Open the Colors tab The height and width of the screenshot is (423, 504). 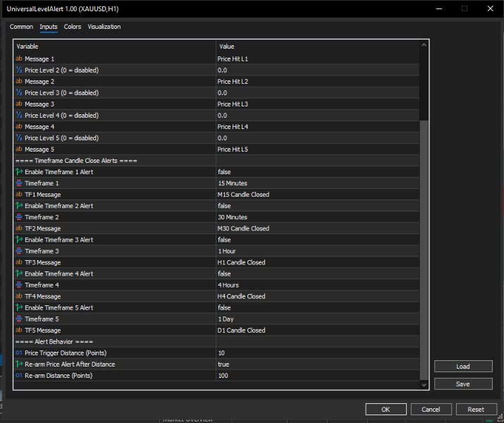(x=73, y=27)
